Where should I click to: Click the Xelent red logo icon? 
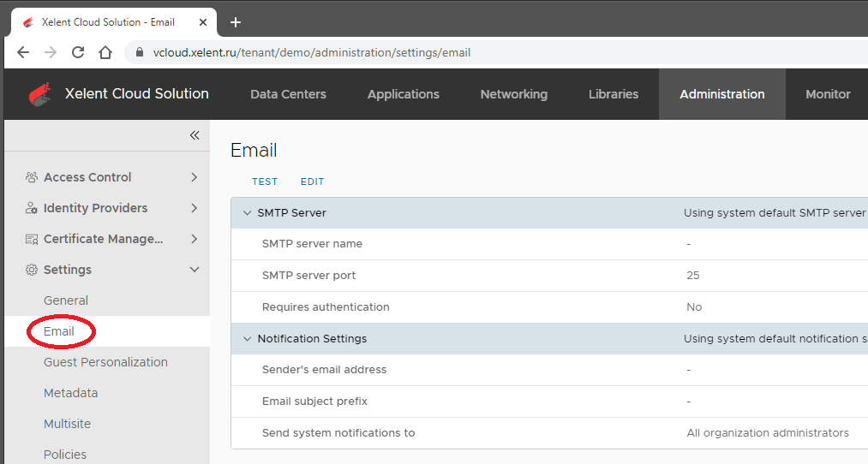[40, 94]
